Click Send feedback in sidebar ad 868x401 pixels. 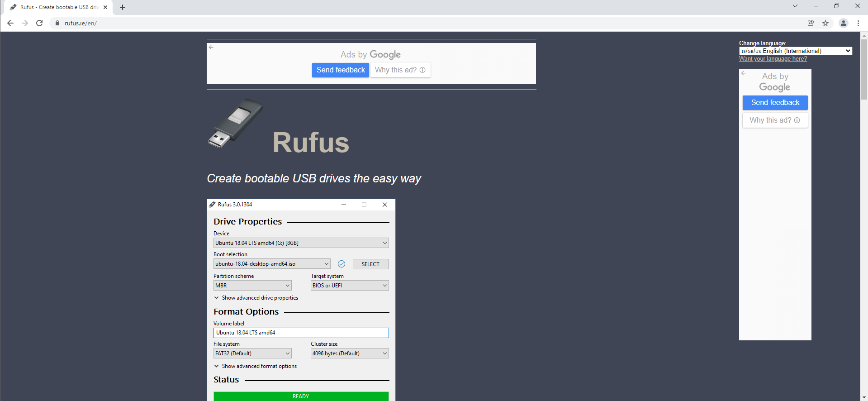775,103
